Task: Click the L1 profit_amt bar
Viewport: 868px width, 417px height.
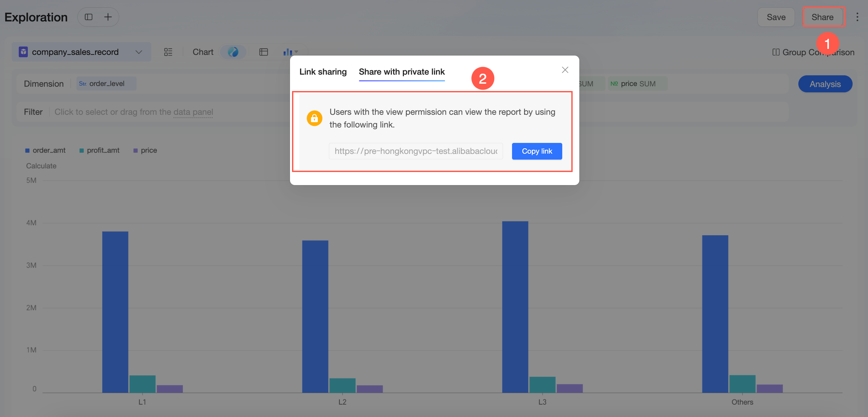Action: click(x=143, y=384)
